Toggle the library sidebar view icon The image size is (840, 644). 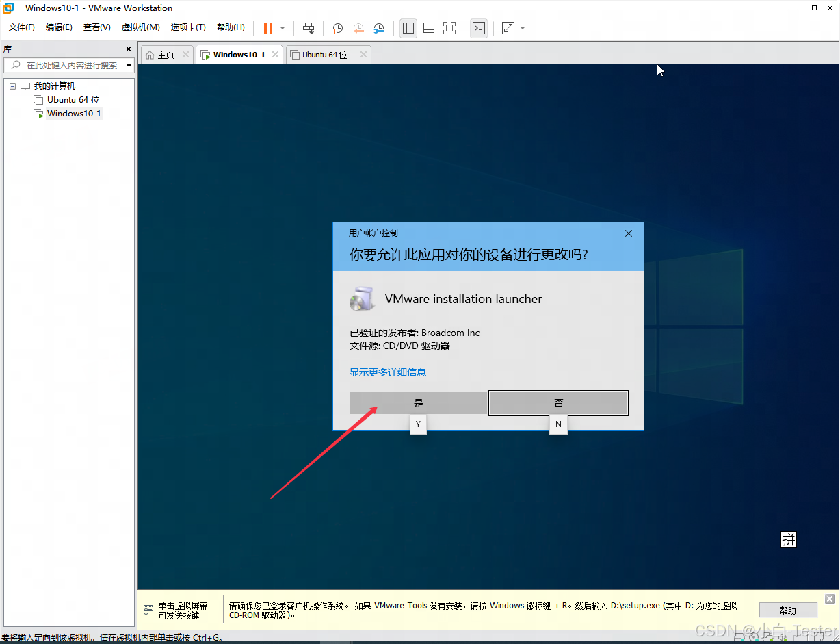tap(408, 28)
